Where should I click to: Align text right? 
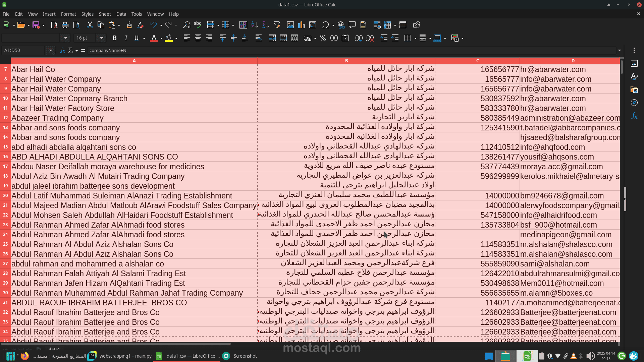[209, 38]
